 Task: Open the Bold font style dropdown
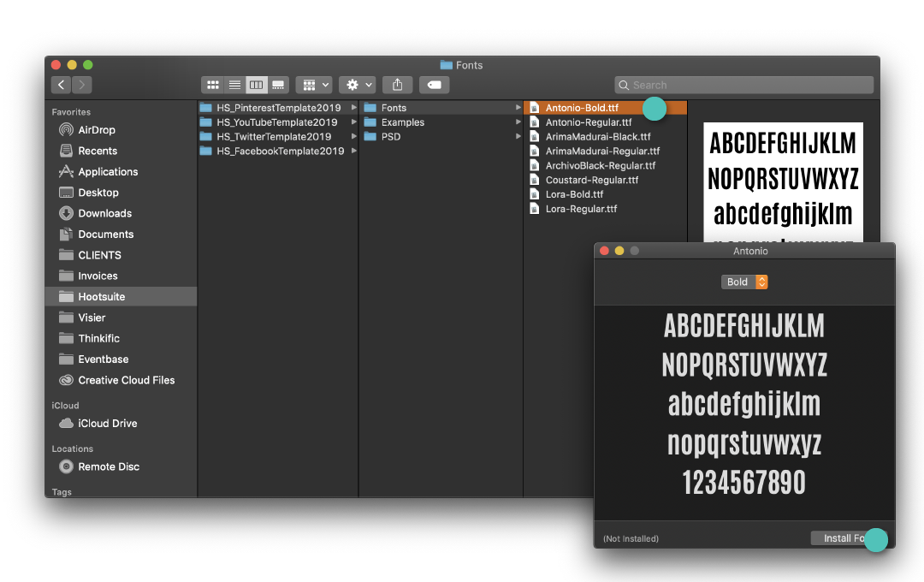[744, 282]
